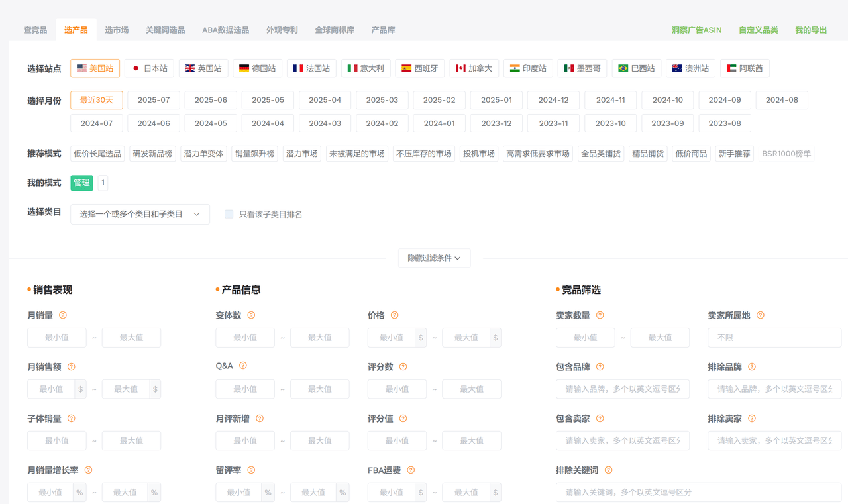Click the help icon next to 卖家数量

[x=600, y=315]
